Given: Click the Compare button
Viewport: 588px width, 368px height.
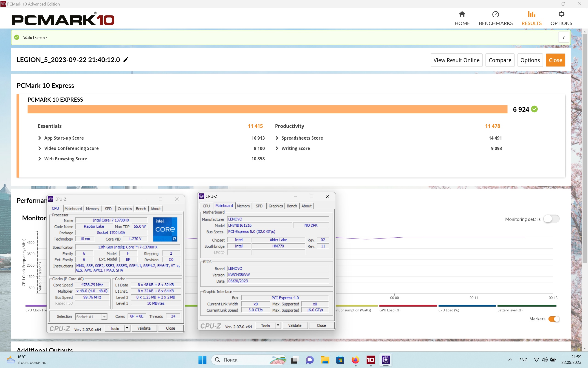Looking at the screenshot, I should click(x=500, y=60).
